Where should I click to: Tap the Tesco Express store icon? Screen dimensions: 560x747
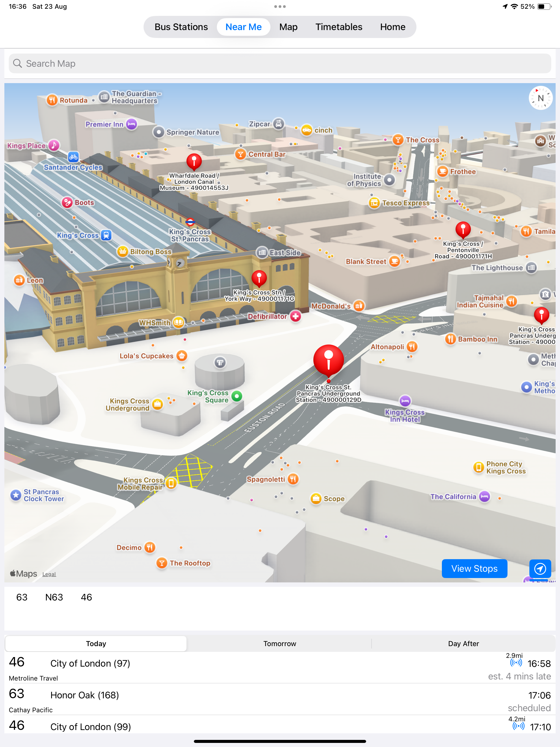pos(374,203)
